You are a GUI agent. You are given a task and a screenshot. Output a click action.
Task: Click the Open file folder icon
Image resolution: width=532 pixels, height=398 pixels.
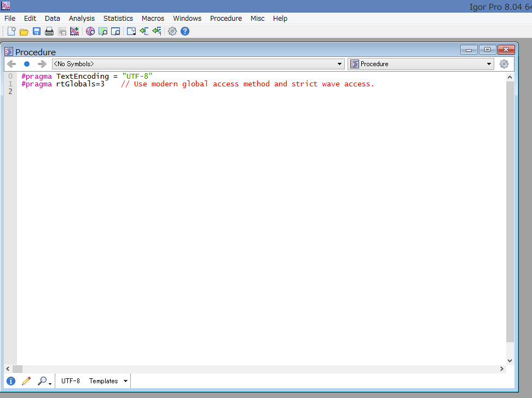pos(24,31)
